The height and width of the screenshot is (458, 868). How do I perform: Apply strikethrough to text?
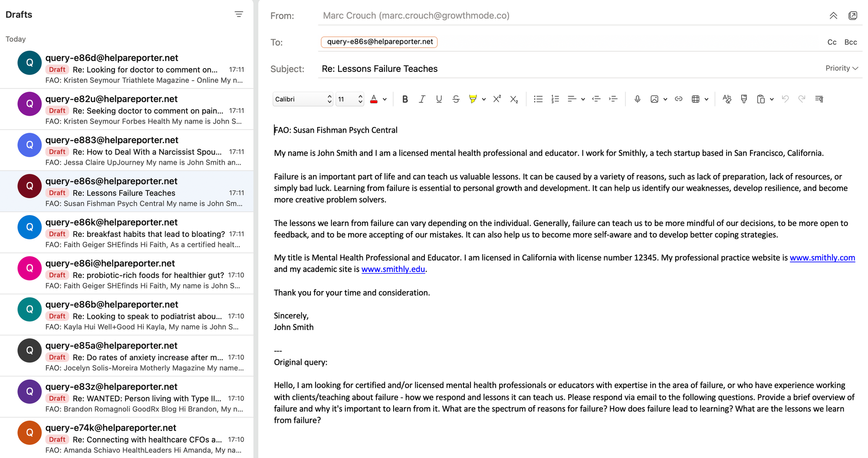(456, 99)
